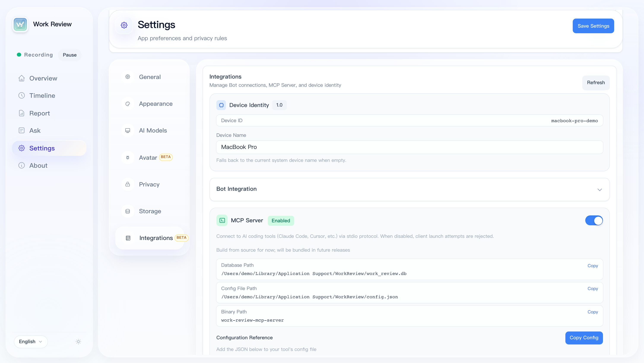Open the English language dropdown
The height and width of the screenshot is (363, 644).
(31, 341)
